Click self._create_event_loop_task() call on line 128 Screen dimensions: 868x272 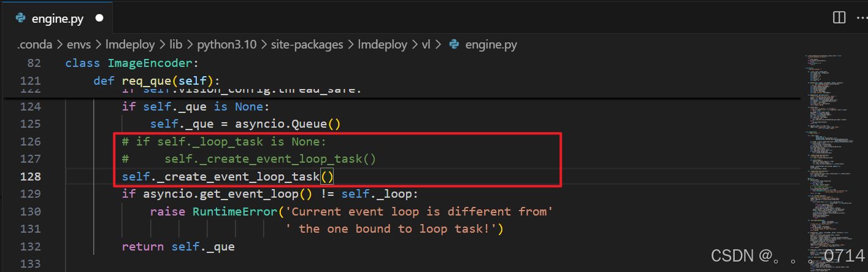tap(228, 177)
